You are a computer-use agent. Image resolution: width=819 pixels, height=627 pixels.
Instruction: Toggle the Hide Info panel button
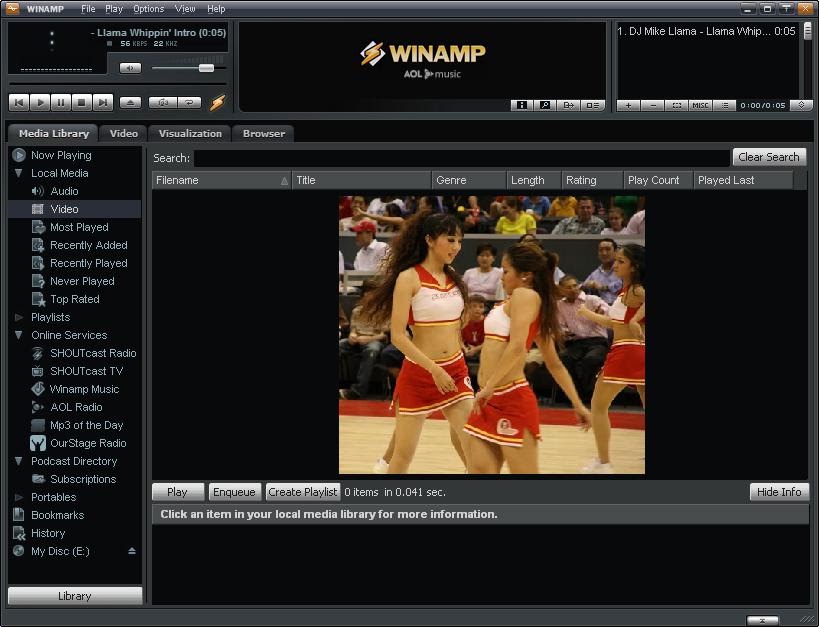click(x=779, y=492)
